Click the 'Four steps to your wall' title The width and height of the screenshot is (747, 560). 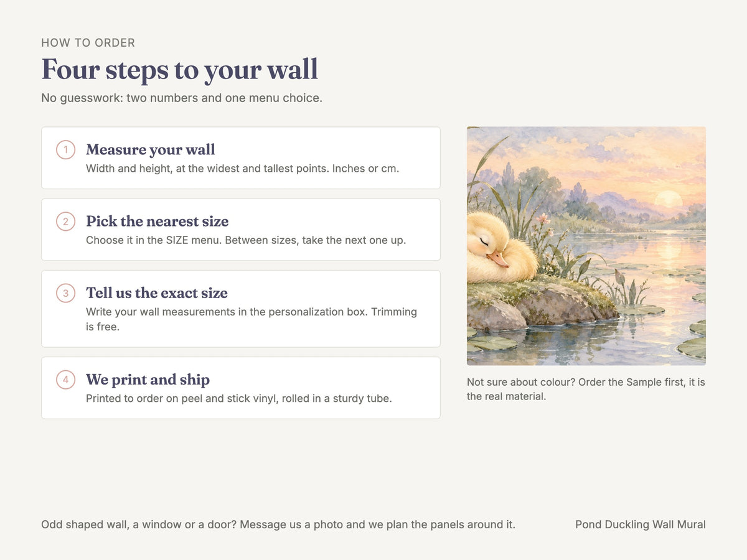tap(180, 69)
